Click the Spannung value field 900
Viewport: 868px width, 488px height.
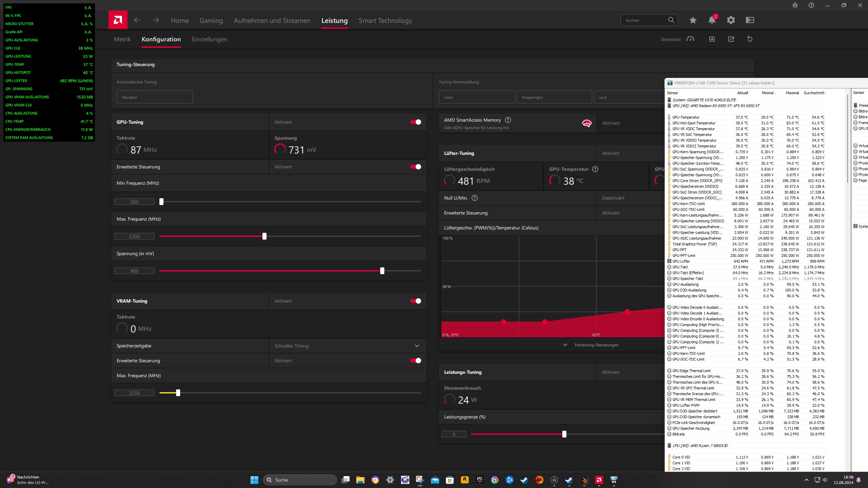(x=134, y=271)
